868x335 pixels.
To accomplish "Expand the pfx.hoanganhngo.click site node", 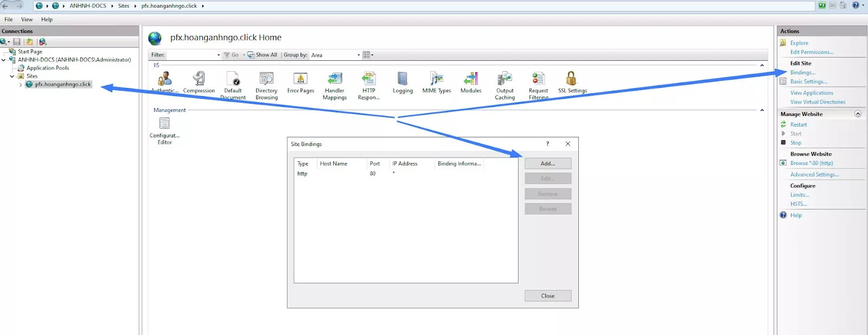I will point(21,85).
